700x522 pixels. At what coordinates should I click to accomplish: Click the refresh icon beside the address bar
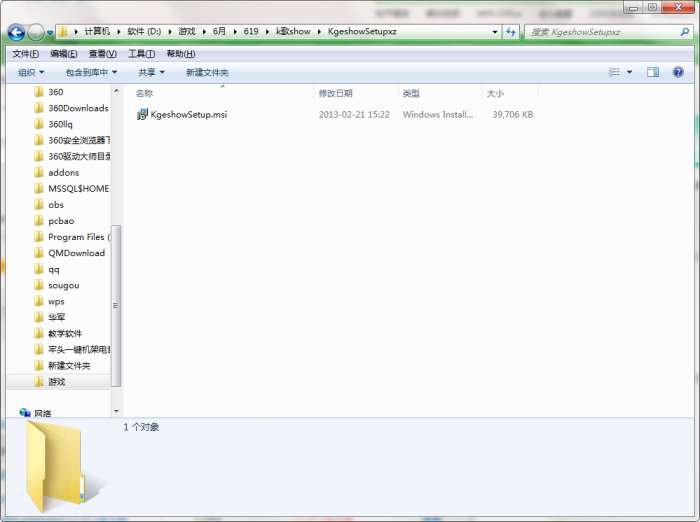[511, 32]
